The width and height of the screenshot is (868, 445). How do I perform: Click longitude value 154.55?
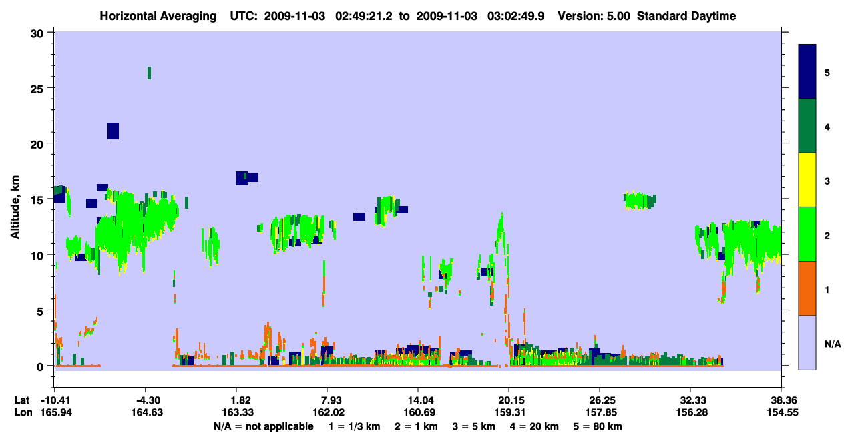point(781,413)
